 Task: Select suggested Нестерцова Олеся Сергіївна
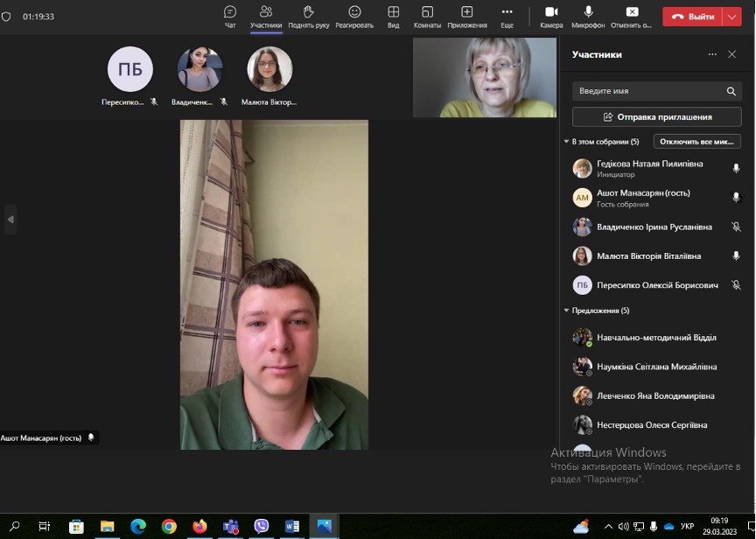[x=656, y=424]
